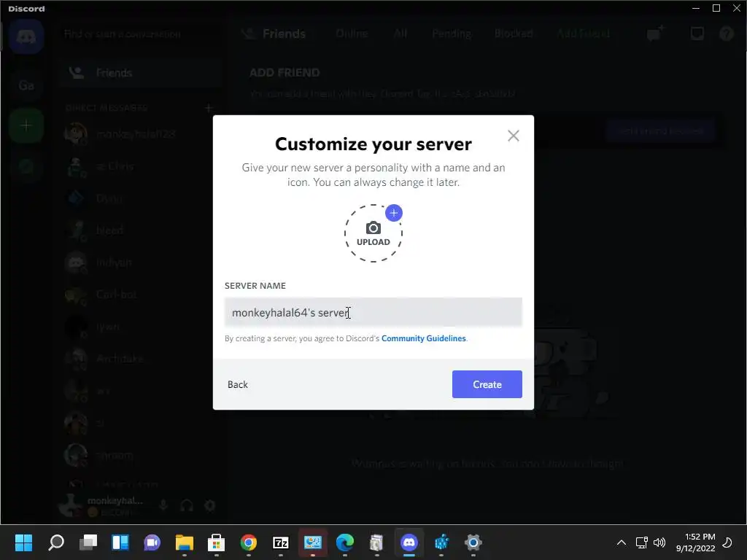Launch Google Chrome from taskbar
Viewport: 747px width, 560px height.
pos(248,542)
